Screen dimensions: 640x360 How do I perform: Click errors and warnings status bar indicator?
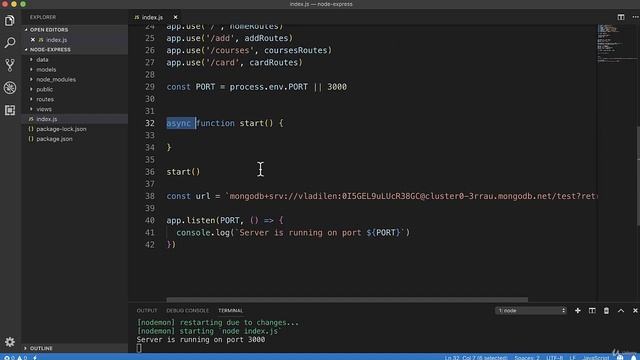(x=15, y=358)
